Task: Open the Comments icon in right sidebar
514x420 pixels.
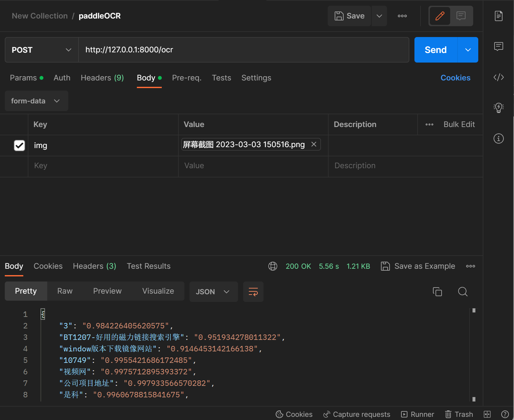Action: coord(498,47)
